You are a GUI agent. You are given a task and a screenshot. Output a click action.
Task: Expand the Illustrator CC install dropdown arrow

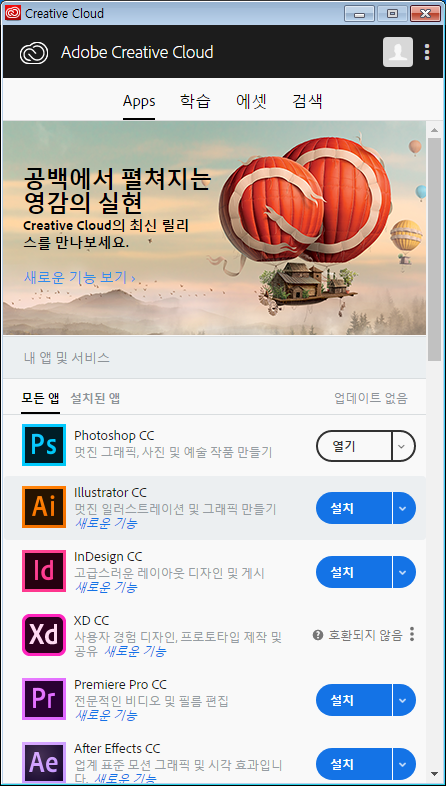[x=404, y=508]
